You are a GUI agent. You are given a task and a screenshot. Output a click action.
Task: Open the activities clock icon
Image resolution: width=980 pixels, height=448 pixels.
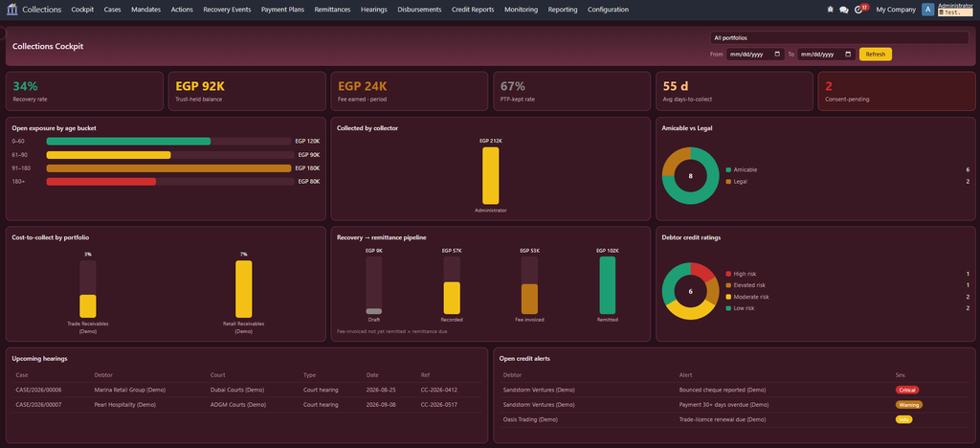tap(858, 10)
